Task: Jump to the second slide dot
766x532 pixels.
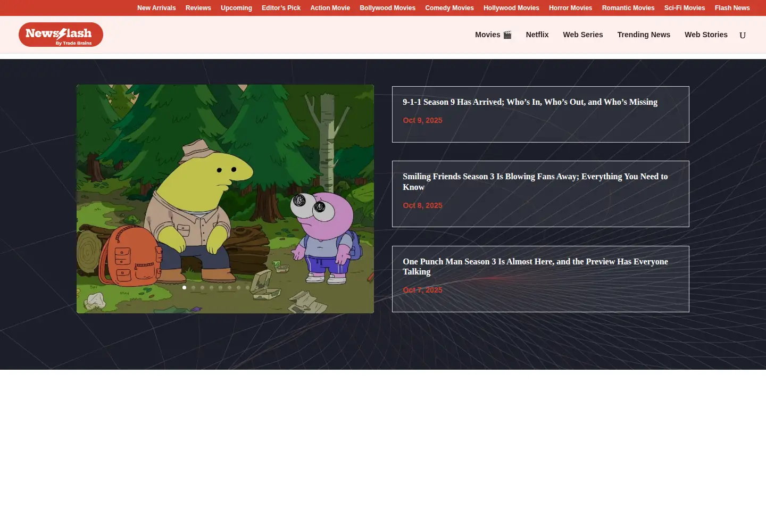Action: pyautogui.click(x=193, y=287)
